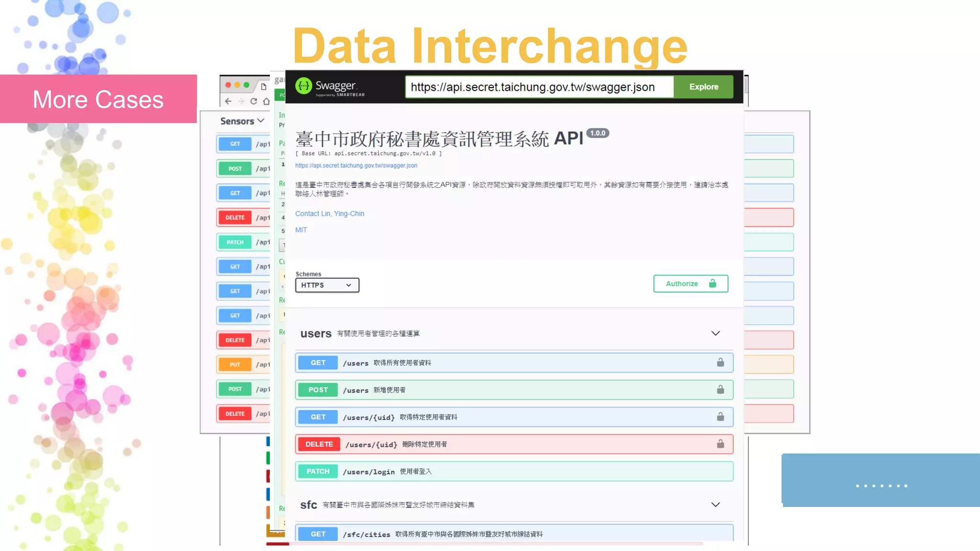Expand GET /users operation

pos(514,363)
